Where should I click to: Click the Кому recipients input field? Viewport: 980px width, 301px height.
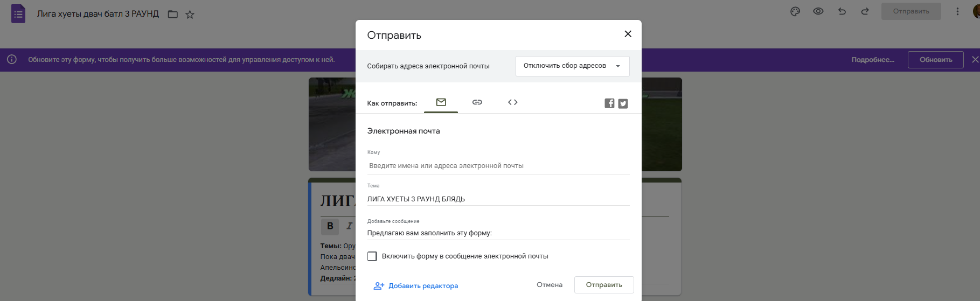[498, 166]
